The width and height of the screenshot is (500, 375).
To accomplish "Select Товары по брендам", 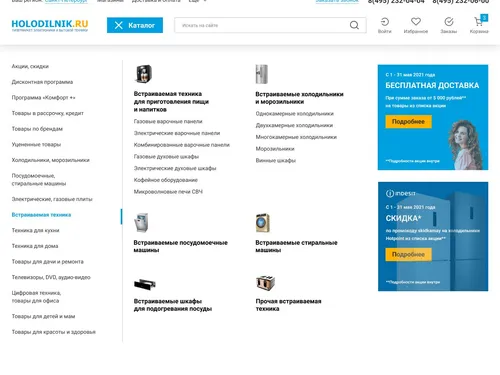I will (37, 129).
